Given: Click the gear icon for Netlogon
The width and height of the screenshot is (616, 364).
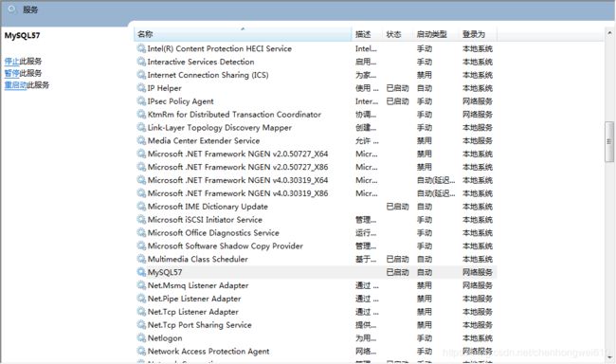Looking at the screenshot, I should (141, 338).
